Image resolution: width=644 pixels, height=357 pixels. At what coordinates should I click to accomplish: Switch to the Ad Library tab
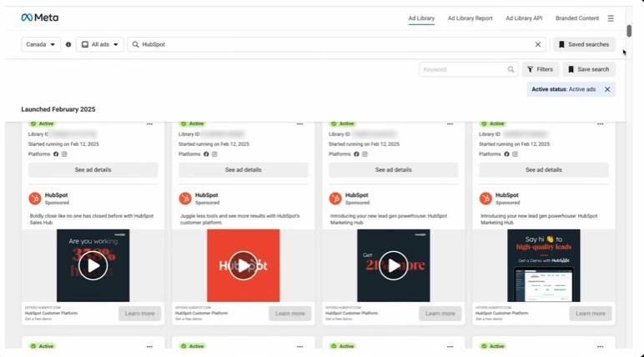tap(421, 18)
